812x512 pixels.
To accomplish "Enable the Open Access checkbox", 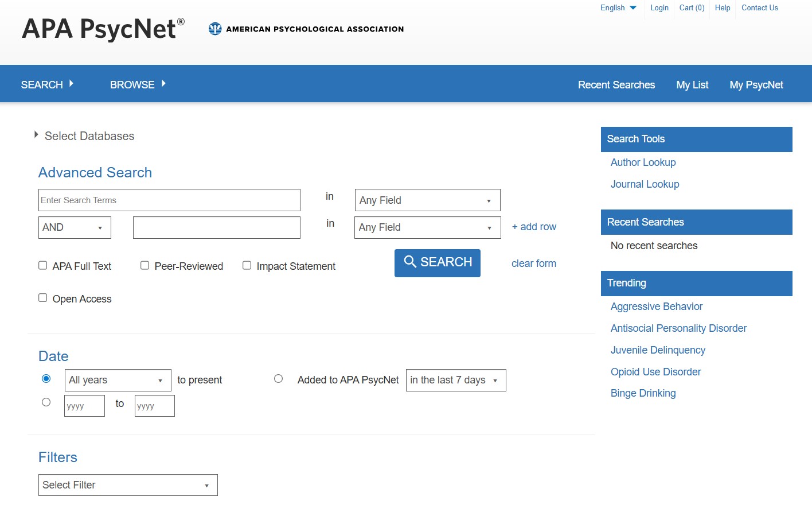I will (42, 297).
